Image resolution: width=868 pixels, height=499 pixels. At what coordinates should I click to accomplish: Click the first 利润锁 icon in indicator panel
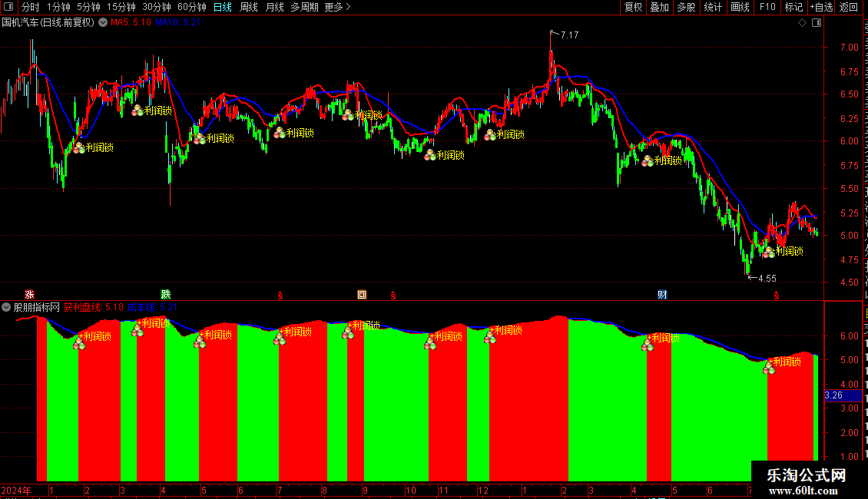[79, 343]
